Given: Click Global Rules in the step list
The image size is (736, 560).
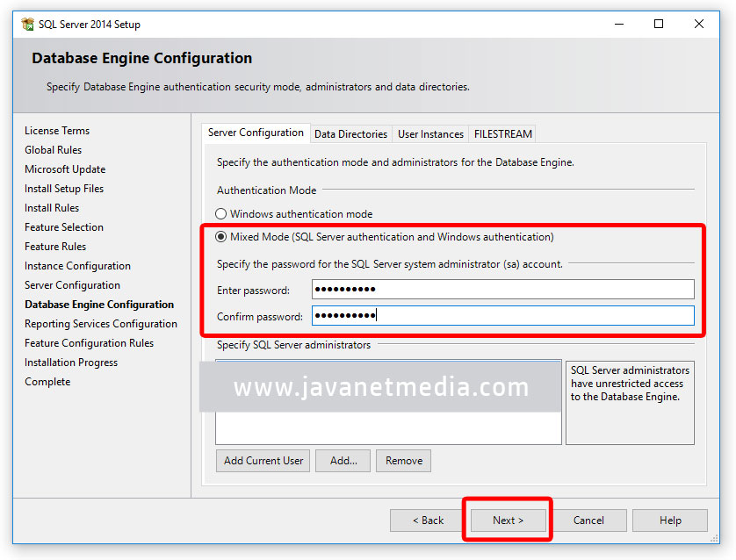Looking at the screenshot, I should tap(53, 149).
